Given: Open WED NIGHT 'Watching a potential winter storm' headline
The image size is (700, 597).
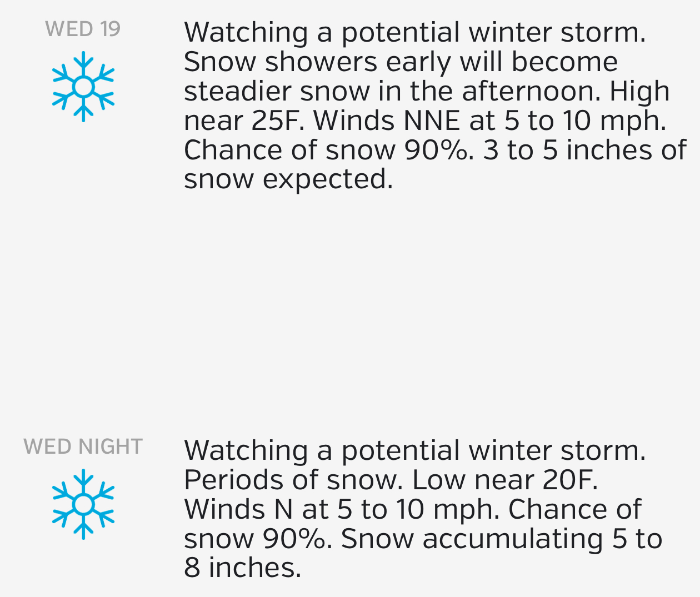Looking at the screenshot, I should coord(415,450).
